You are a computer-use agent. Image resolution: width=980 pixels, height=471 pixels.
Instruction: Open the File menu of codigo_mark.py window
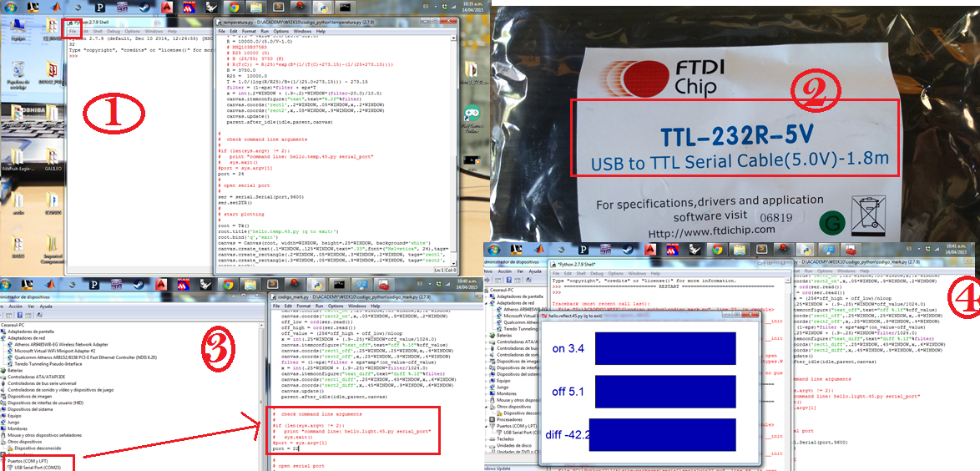point(276,306)
